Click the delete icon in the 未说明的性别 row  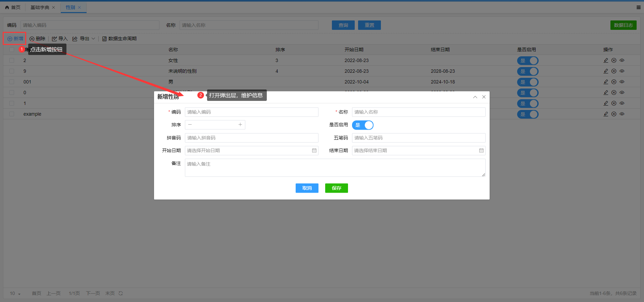(x=614, y=71)
